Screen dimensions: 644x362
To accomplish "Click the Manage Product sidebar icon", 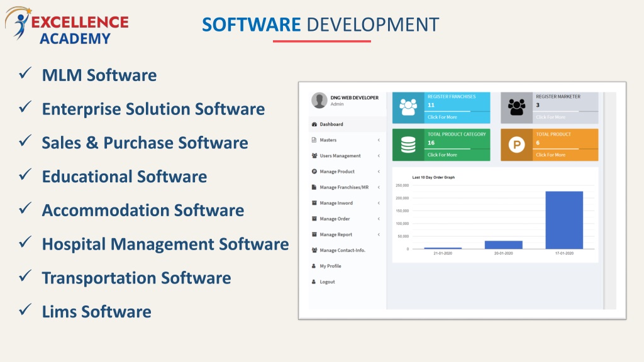I will point(314,172).
